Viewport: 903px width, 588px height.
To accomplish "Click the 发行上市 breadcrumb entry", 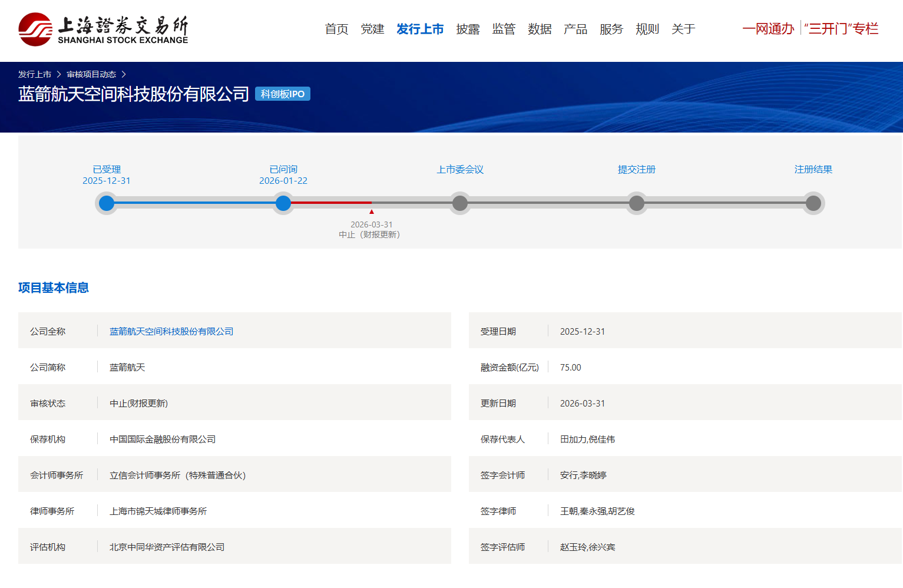I will (35, 74).
